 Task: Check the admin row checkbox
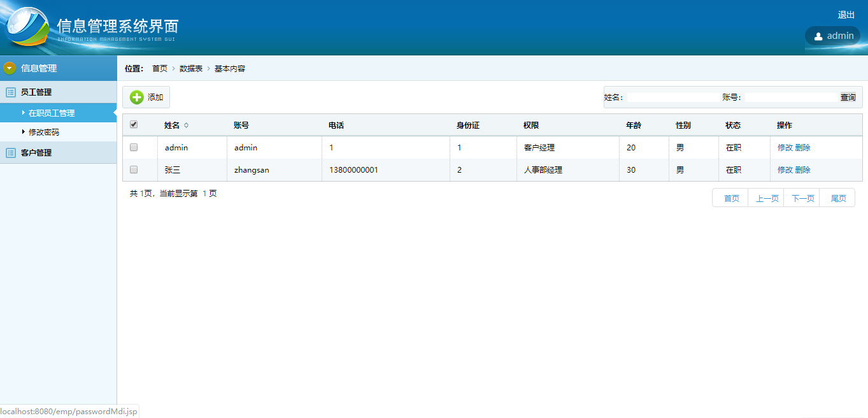pyautogui.click(x=134, y=147)
